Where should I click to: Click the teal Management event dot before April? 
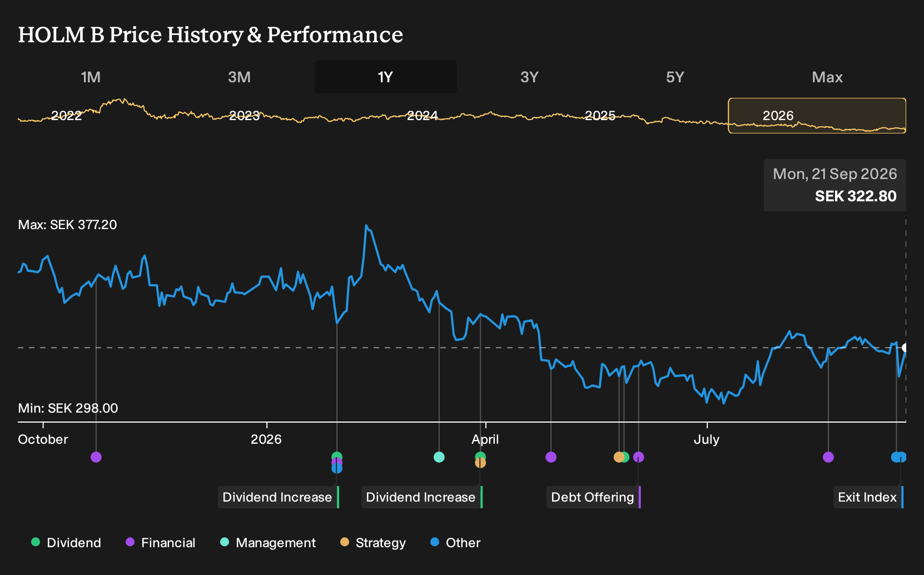pos(439,457)
